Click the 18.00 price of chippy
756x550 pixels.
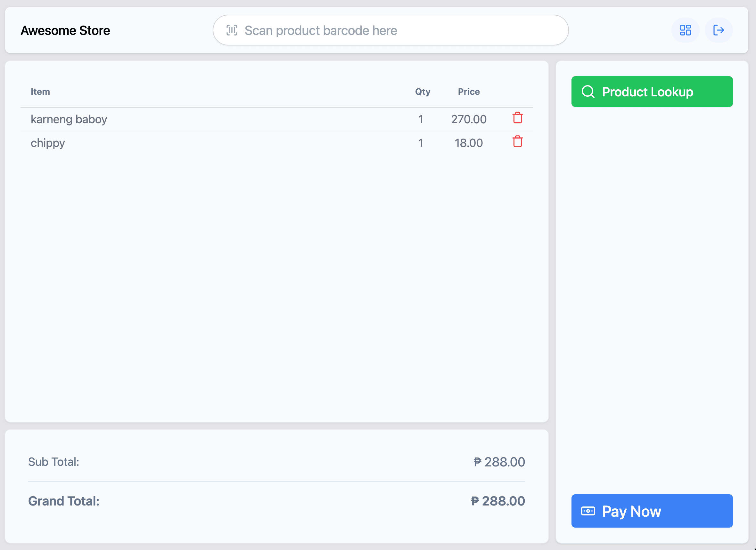click(x=468, y=143)
